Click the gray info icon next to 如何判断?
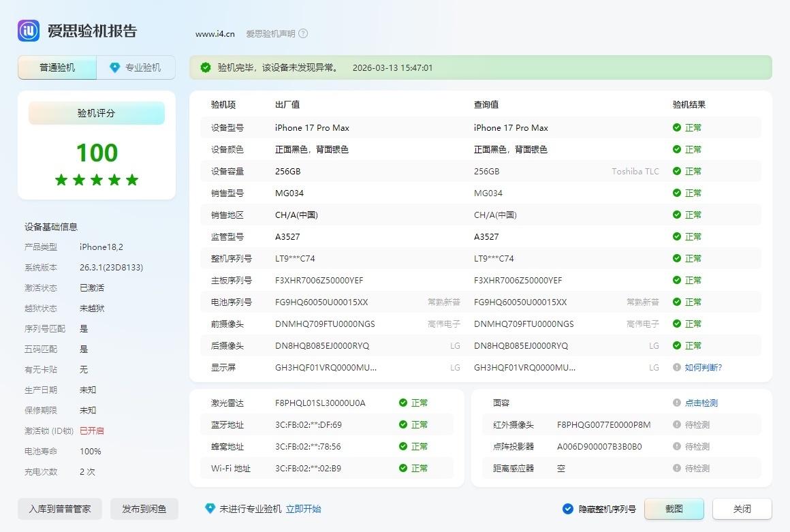Screen dimensions: 790x532 pos(676,367)
